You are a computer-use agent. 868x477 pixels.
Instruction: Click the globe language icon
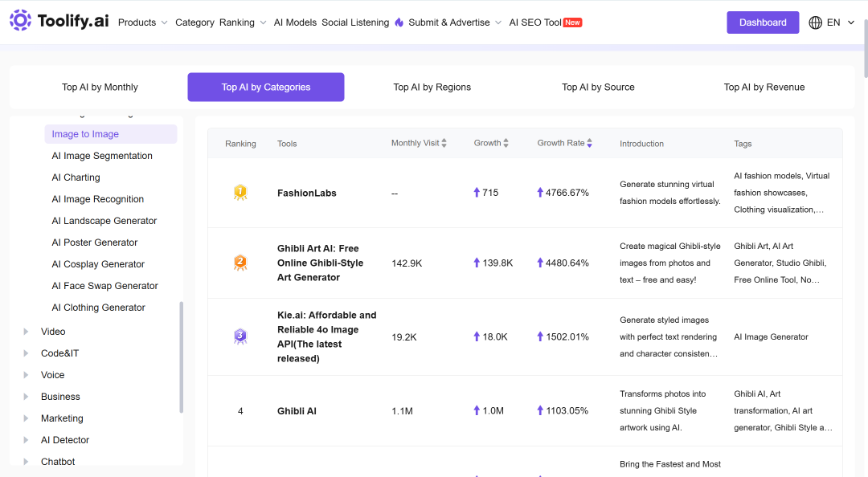click(x=816, y=22)
